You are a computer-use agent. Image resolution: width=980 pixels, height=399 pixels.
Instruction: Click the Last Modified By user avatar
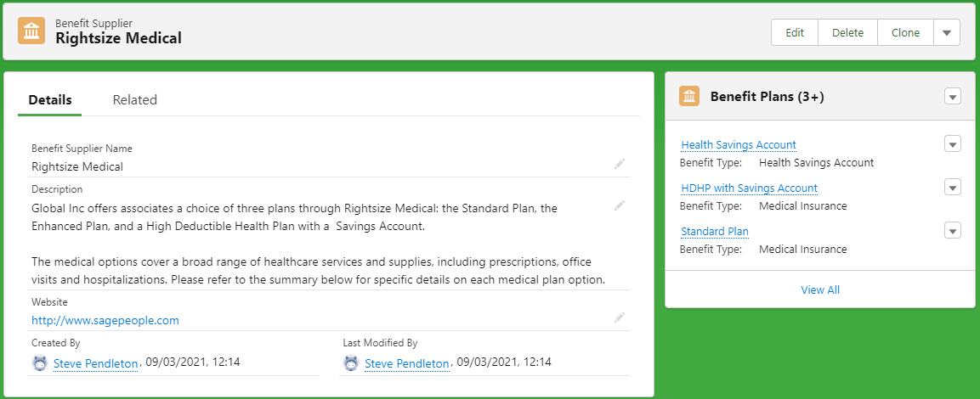(351, 363)
